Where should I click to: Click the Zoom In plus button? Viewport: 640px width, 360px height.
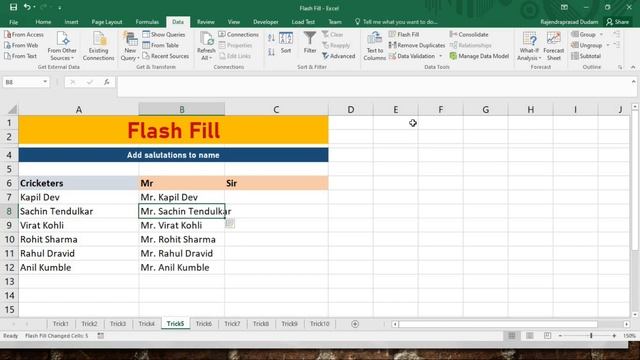(614, 336)
